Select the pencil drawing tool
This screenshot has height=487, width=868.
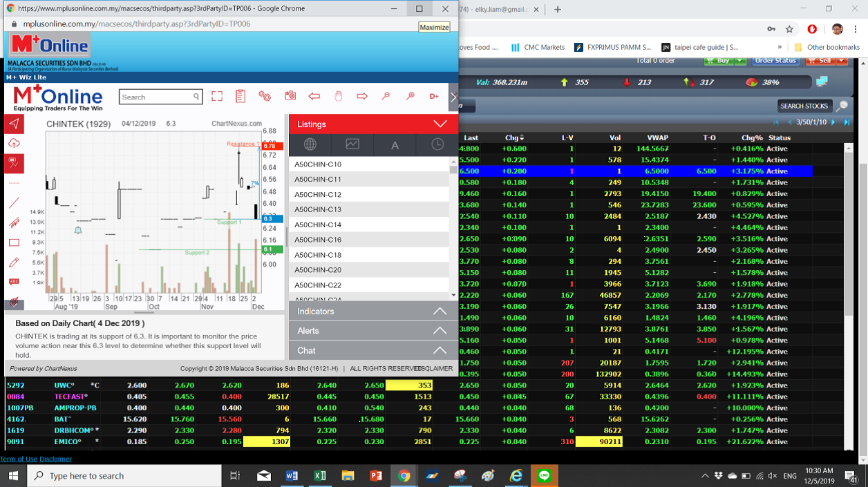click(x=14, y=262)
